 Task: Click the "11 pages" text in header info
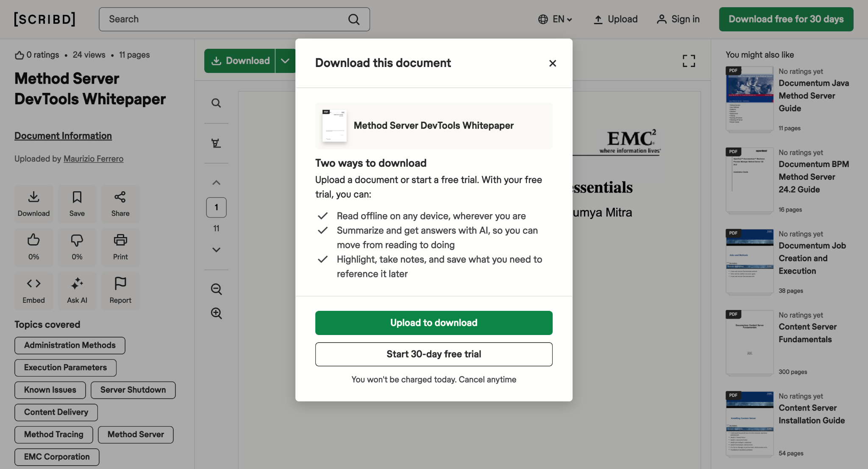tap(134, 55)
